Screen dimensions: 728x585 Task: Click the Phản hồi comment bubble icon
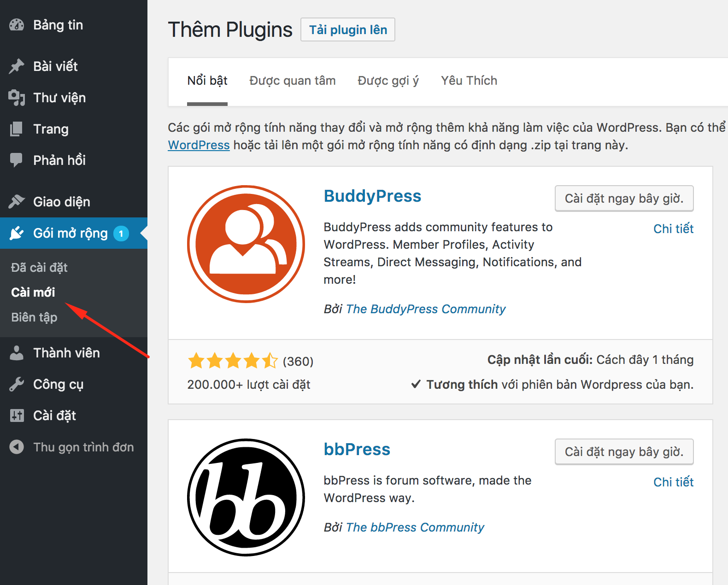tap(17, 160)
